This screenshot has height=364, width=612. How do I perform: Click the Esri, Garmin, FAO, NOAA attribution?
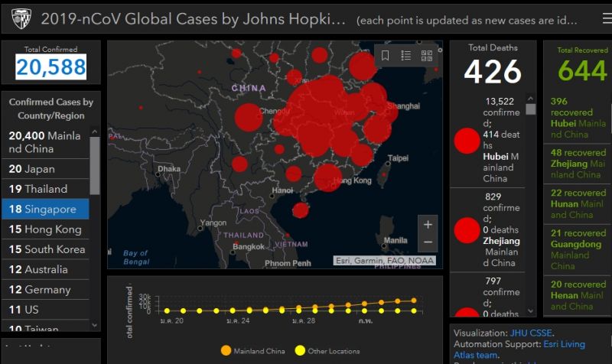click(x=386, y=261)
